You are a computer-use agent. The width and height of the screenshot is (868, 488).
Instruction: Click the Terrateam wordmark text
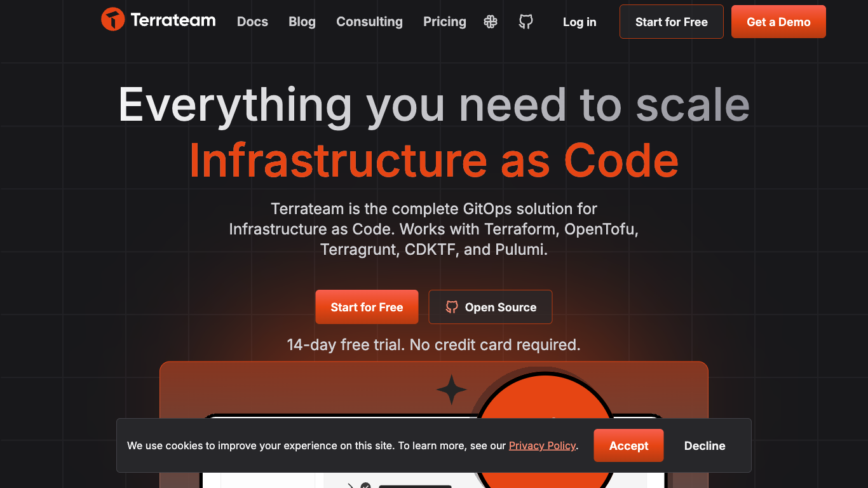pyautogui.click(x=173, y=20)
